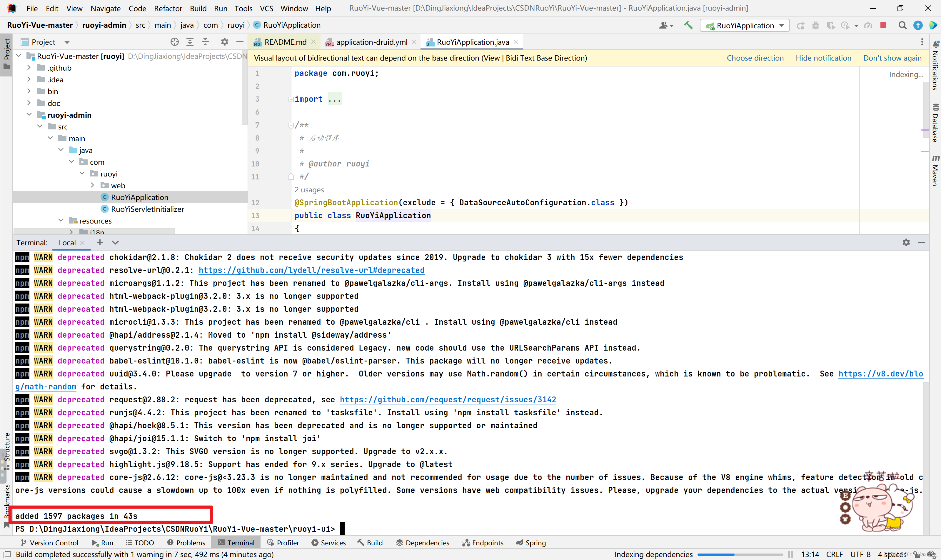941x560 pixels.
Task: Collapse the ruoyi-admin module node
Action: [29, 115]
